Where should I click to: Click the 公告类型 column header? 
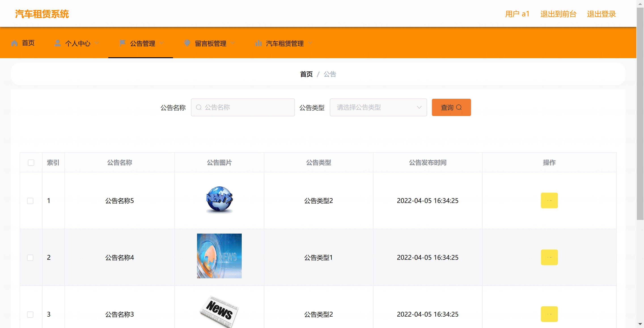pos(318,163)
